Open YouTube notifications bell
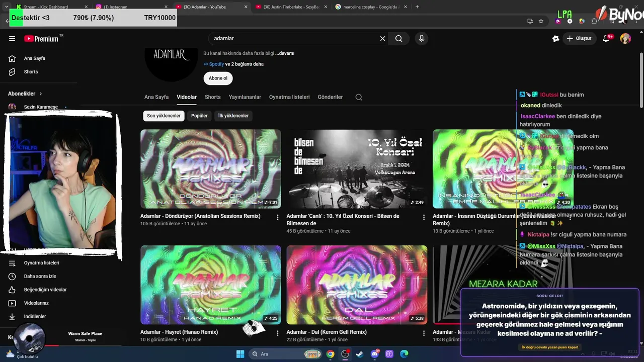Image resolution: width=644 pixels, height=362 pixels. click(606, 39)
